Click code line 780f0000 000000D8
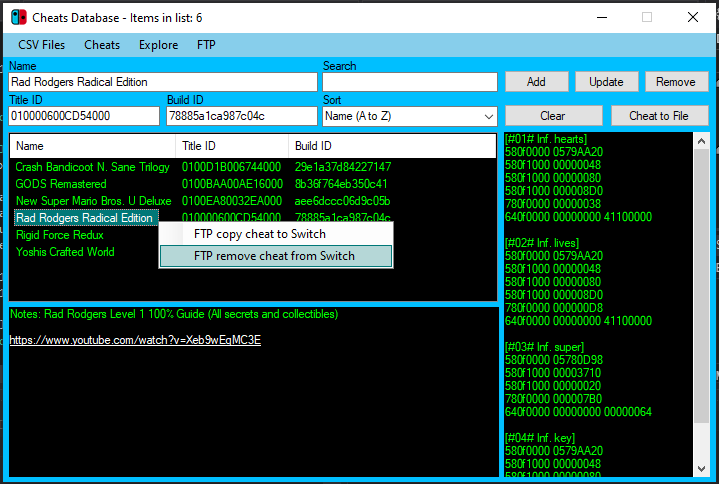Viewport: 719px width, 484px height. [x=554, y=308]
